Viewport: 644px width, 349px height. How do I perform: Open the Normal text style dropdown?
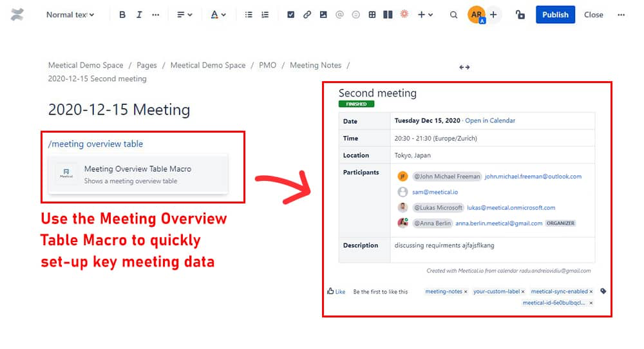[70, 15]
